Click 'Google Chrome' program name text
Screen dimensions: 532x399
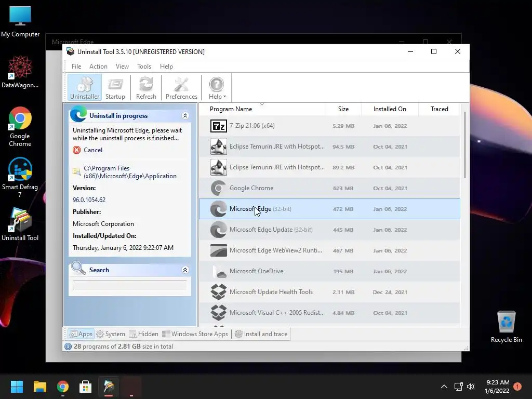point(251,188)
